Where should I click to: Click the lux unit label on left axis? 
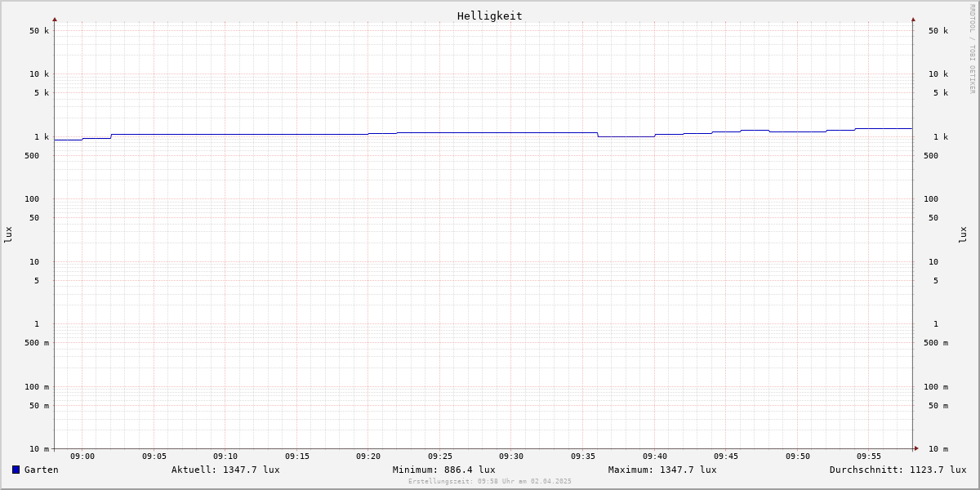click(8, 234)
